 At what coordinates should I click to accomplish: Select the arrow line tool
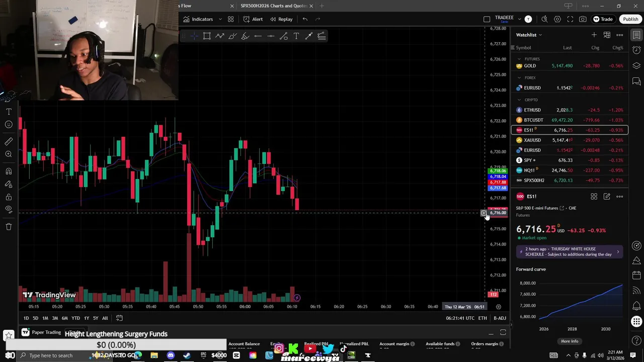309,36
